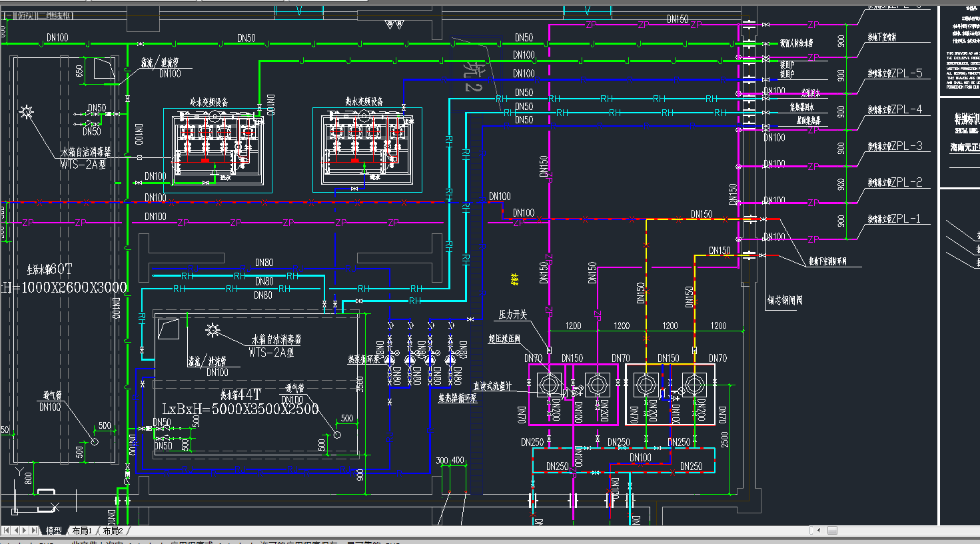Select the 预留人防给水水管 annotation
This screenshot has width=980, height=544.
(x=797, y=43)
